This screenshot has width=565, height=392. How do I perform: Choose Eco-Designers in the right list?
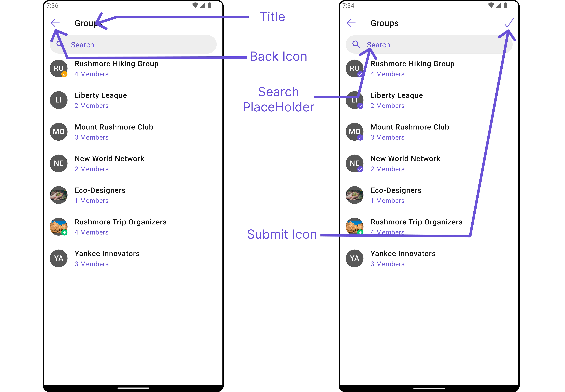tap(429, 195)
